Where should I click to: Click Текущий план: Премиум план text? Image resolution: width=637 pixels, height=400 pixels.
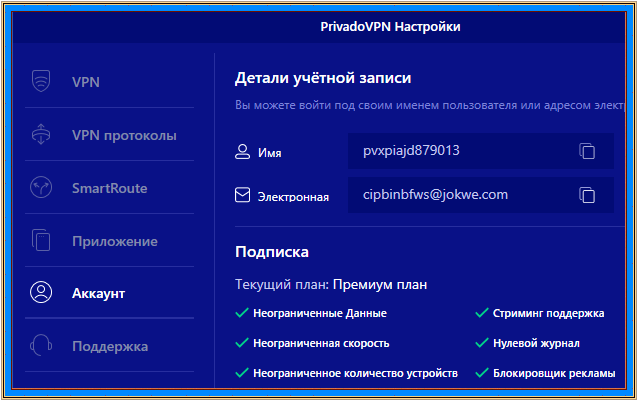331,285
